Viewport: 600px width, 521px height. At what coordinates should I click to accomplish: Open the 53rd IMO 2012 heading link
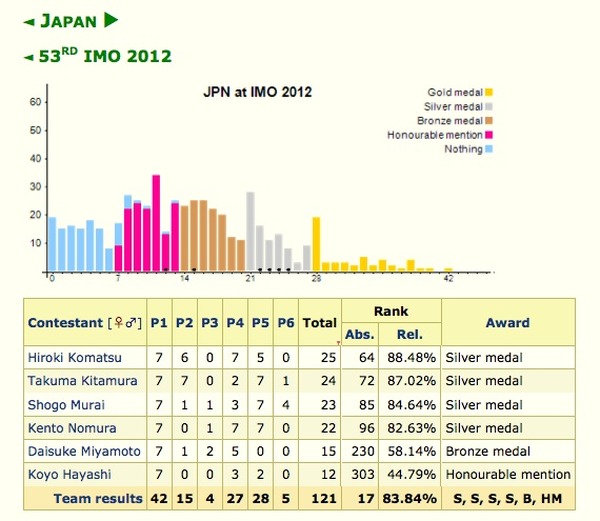coord(105,56)
